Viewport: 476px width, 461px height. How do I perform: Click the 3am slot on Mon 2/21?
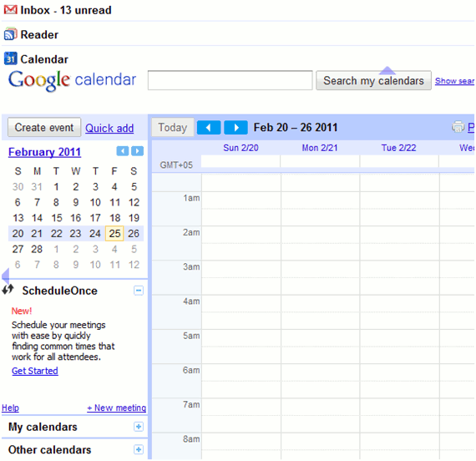[321, 277]
